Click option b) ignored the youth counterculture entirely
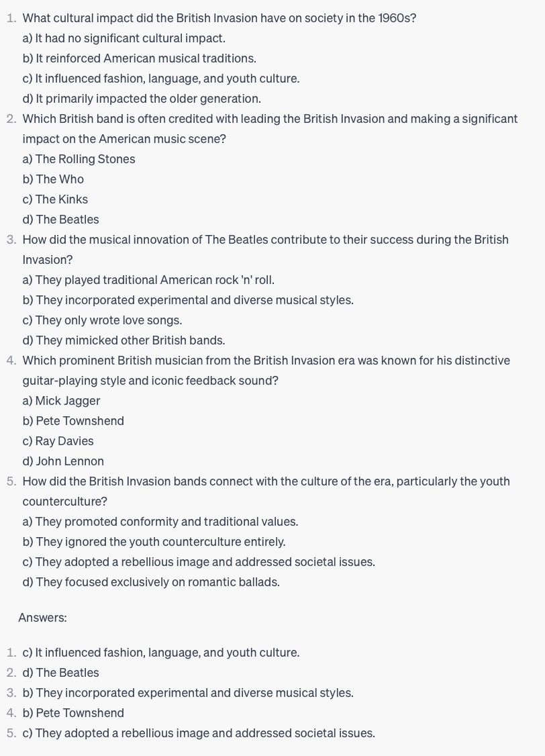 pos(154,542)
